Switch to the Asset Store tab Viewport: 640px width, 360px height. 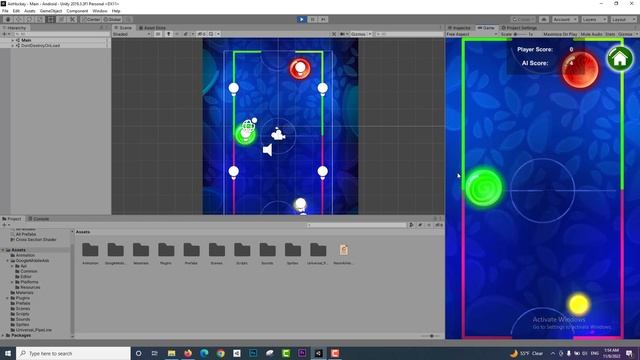click(x=152, y=28)
